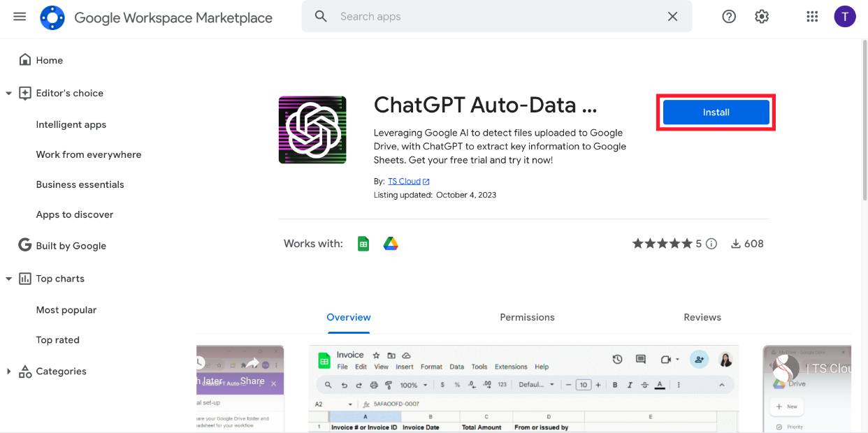Open the Google apps grid launcher
The width and height of the screenshot is (868, 433).
coord(812,16)
